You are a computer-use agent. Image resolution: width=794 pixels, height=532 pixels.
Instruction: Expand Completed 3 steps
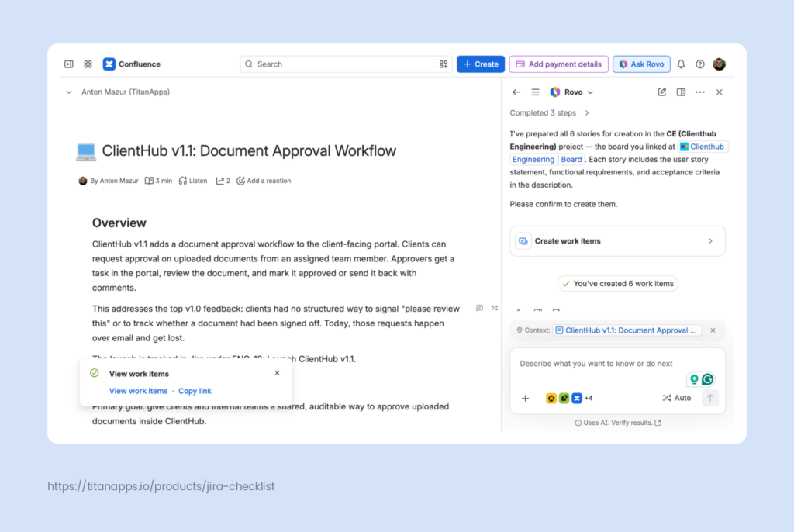(x=550, y=113)
